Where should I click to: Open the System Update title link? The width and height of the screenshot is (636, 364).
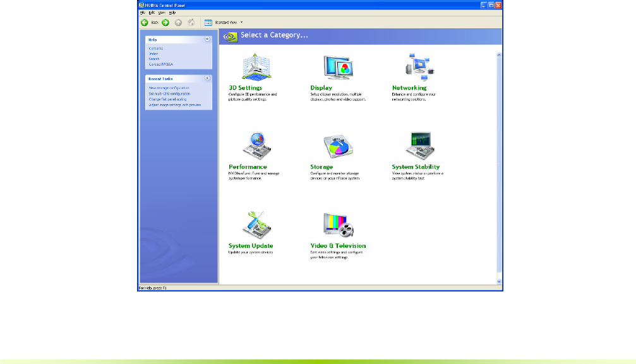(251, 245)
